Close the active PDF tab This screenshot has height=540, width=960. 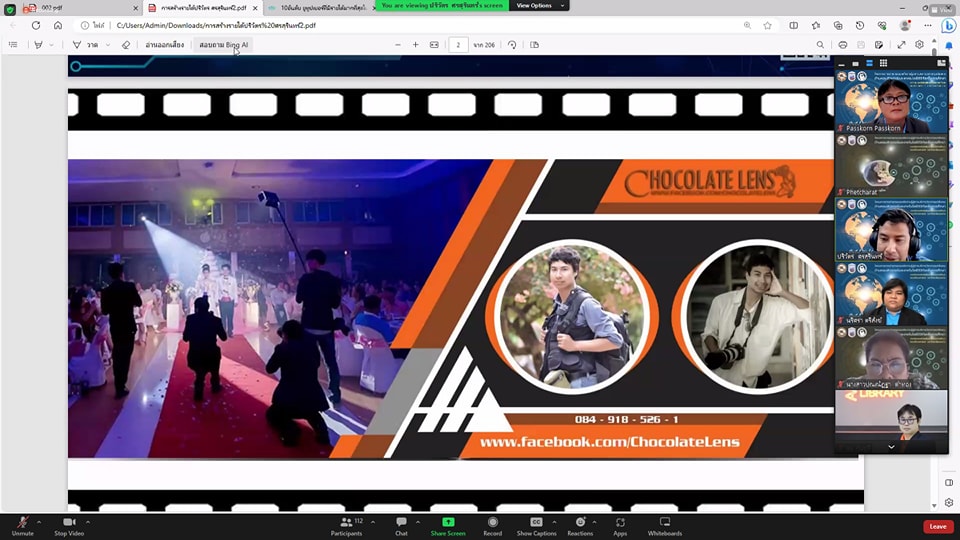(x=255, y=8)
